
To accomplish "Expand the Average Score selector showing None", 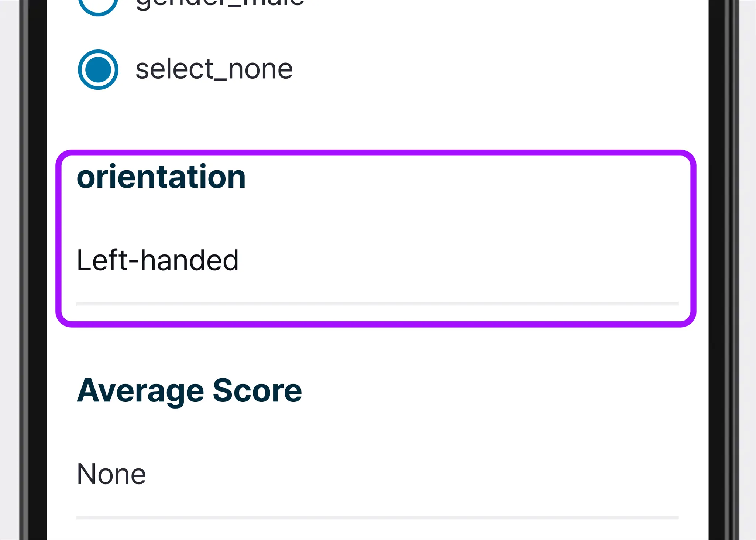I will [377, 474].
